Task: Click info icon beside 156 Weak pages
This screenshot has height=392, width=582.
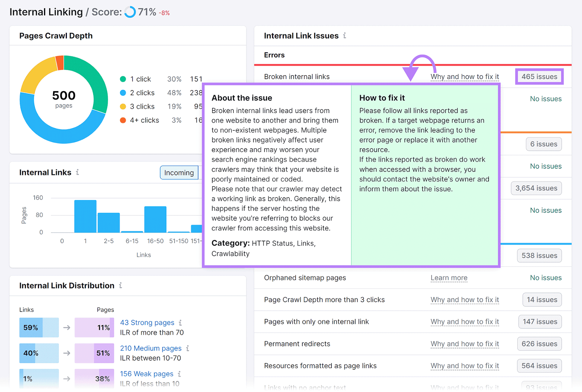Action: tap(179, 374)
